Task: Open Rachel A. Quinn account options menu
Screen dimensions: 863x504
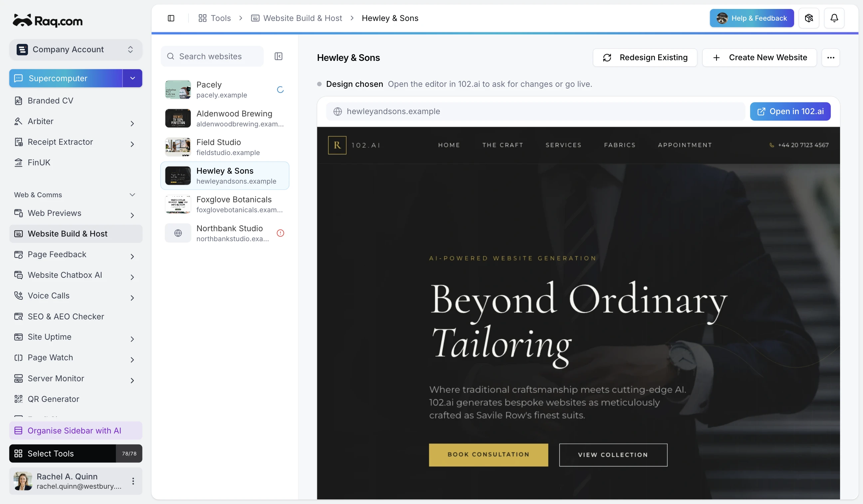Action: (133, 481)
